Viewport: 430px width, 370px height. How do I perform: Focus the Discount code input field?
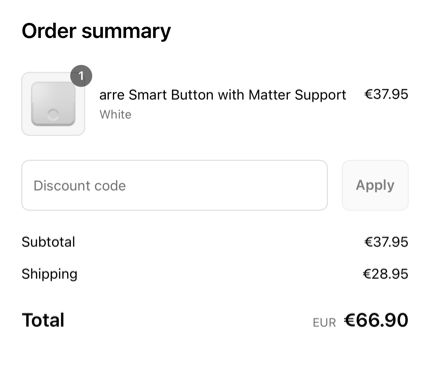pos(174,185)
